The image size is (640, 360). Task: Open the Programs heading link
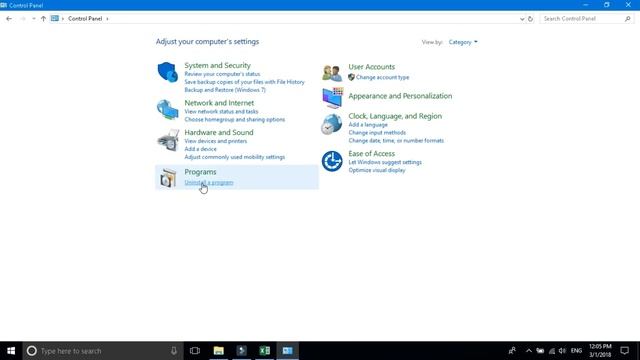[x=200, y=172]
